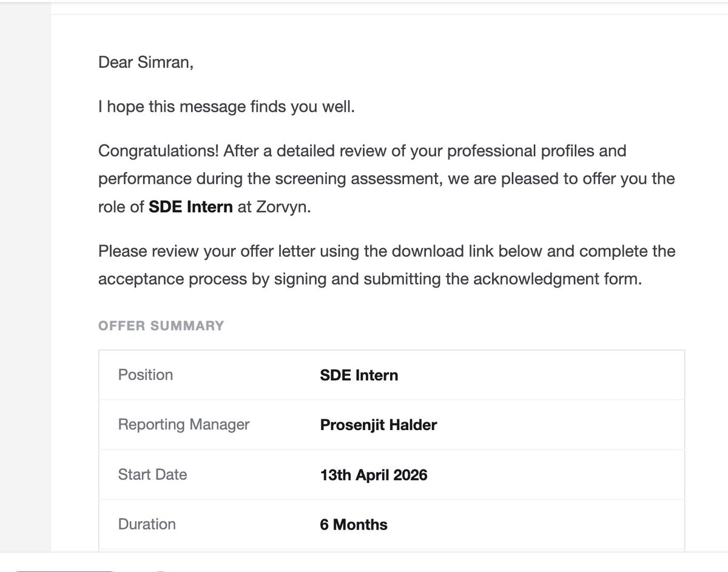Click the bold 'SDE Intern' text in paragraph

(x=190, y=207)
